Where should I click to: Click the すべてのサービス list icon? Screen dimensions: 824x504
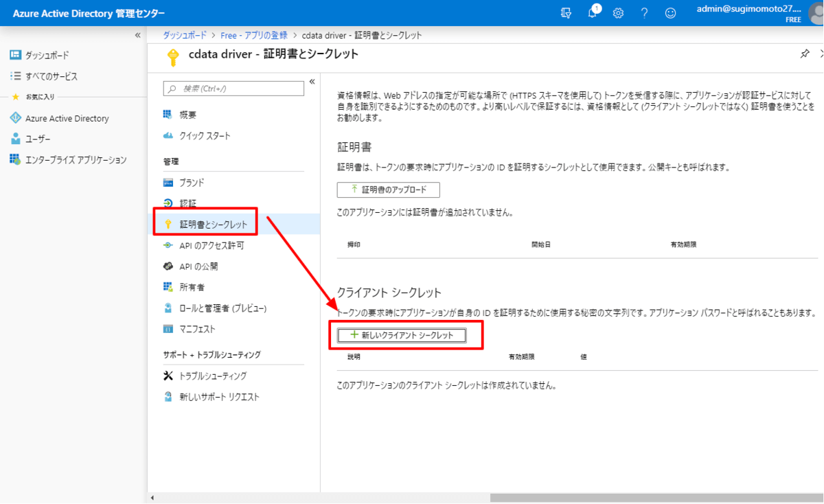click(15, 76)
